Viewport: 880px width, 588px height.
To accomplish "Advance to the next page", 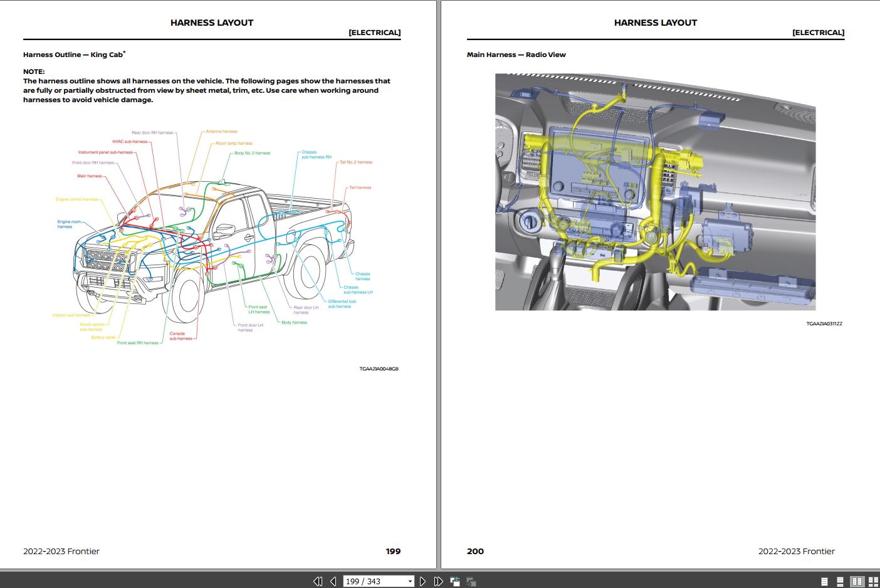I will tap(422, 581).
